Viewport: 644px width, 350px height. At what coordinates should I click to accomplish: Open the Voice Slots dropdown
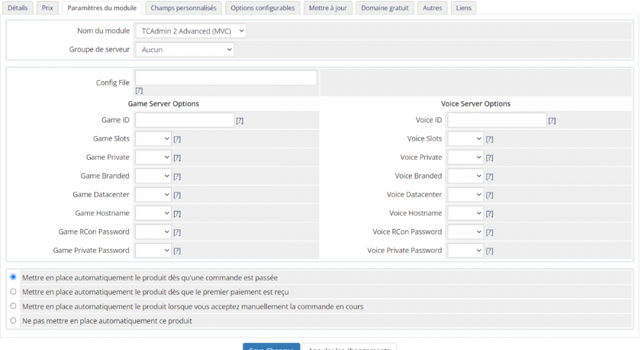(465, 139)
